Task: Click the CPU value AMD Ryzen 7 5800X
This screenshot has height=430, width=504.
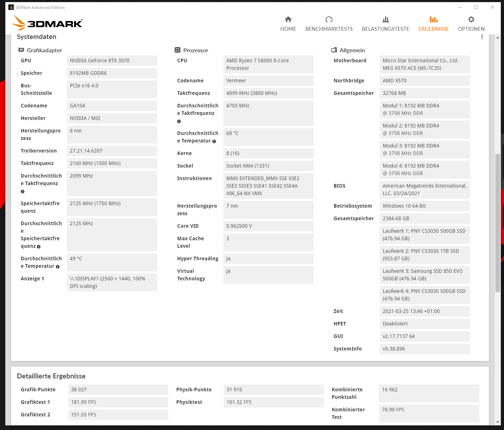Action: pos(268,64)
